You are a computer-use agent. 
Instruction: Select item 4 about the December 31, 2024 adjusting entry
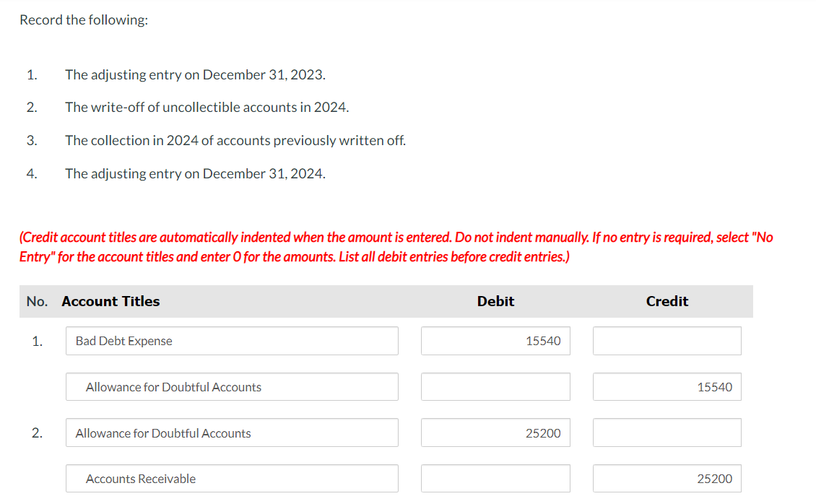click(x=195, y=173)
